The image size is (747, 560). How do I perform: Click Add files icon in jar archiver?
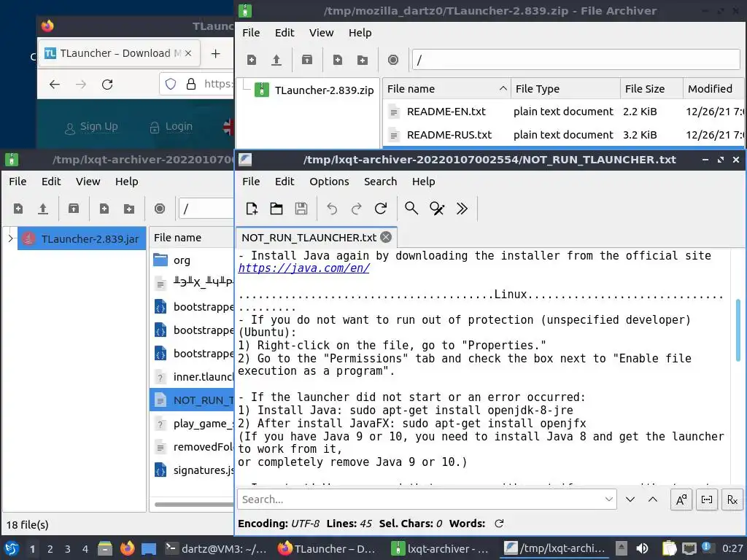[104, 209]
